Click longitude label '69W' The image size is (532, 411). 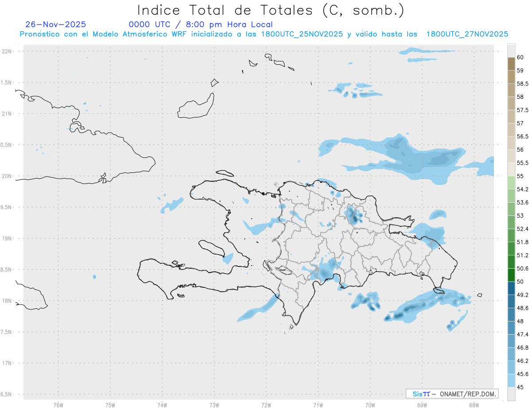(422, 405)
